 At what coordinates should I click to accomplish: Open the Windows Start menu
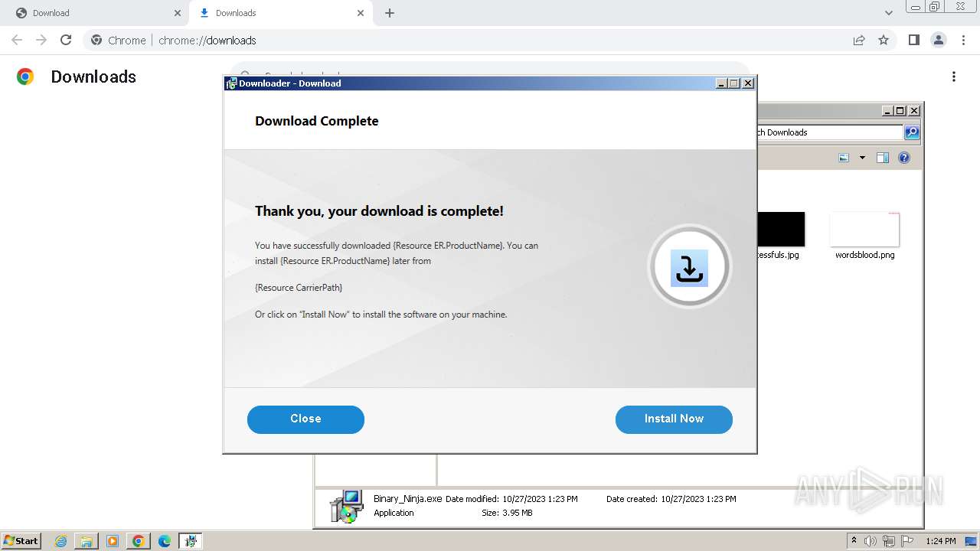[x=21, y=540]
